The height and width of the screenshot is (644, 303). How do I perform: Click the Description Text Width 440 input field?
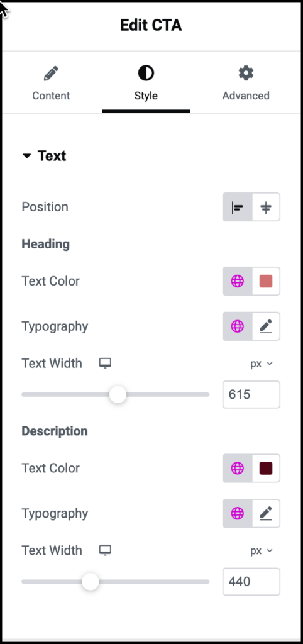251,582
